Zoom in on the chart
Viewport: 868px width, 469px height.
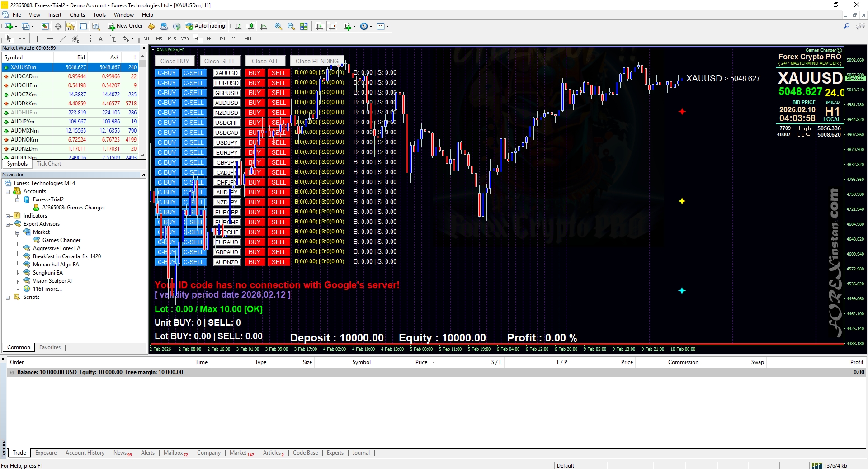(x=278, y=26)
